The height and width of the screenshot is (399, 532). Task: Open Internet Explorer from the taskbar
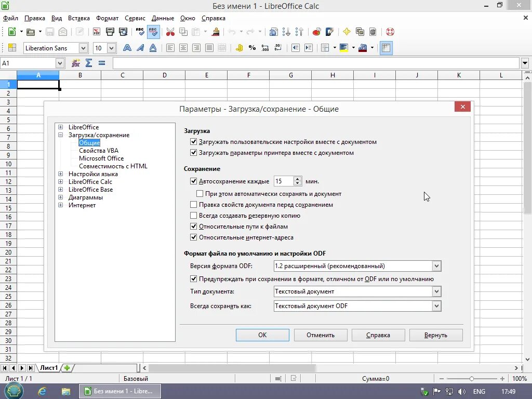coord(42,391)
